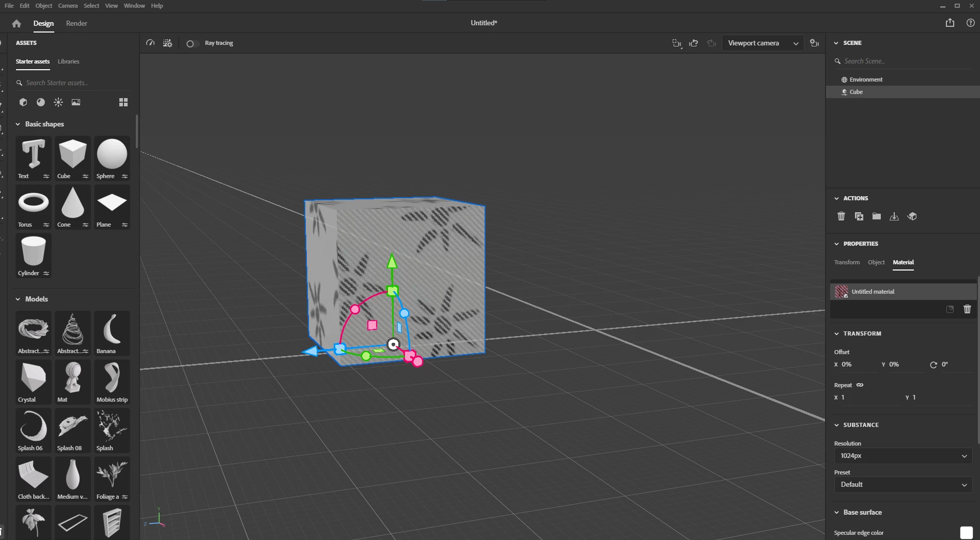Click the frame selection icon
The image size is (980, 540).
click(677, 43)
